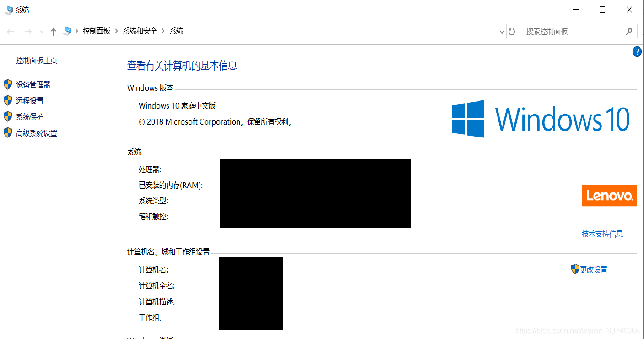Click the shield icon beside 更改设置
This screenshot has width=644, height=339.
pos(575,269)
